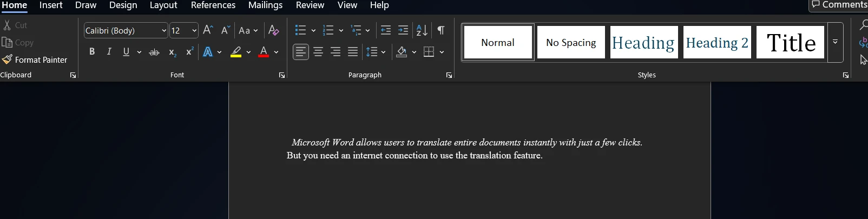Image resolution: width=868 pixels, height=219 pixels.
Task: Apply yellow text highlight color
Action: pyautogui.click(x=236, y=52)
